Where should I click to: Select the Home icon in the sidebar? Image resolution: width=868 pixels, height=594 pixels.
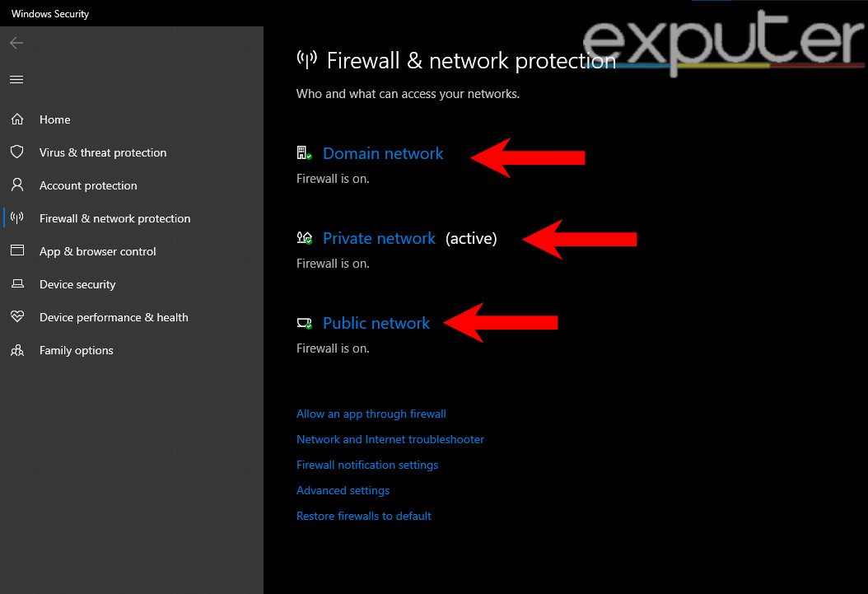coord(17,119)
